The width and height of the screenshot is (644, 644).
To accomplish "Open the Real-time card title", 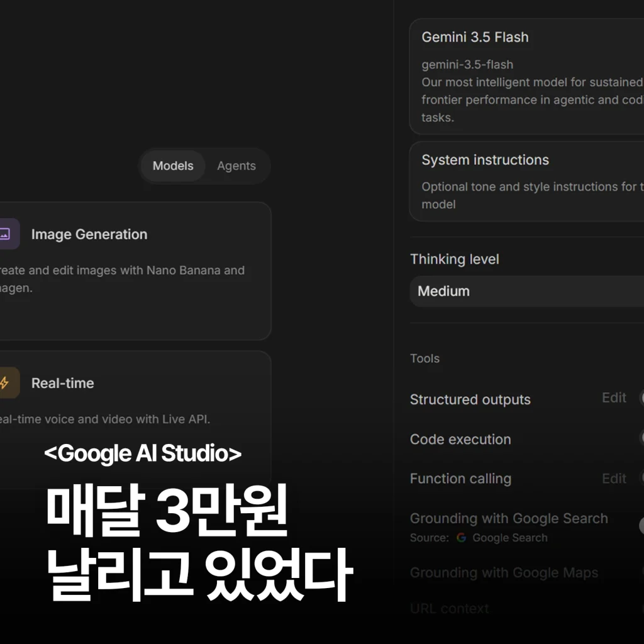I will tap(62, 383).
